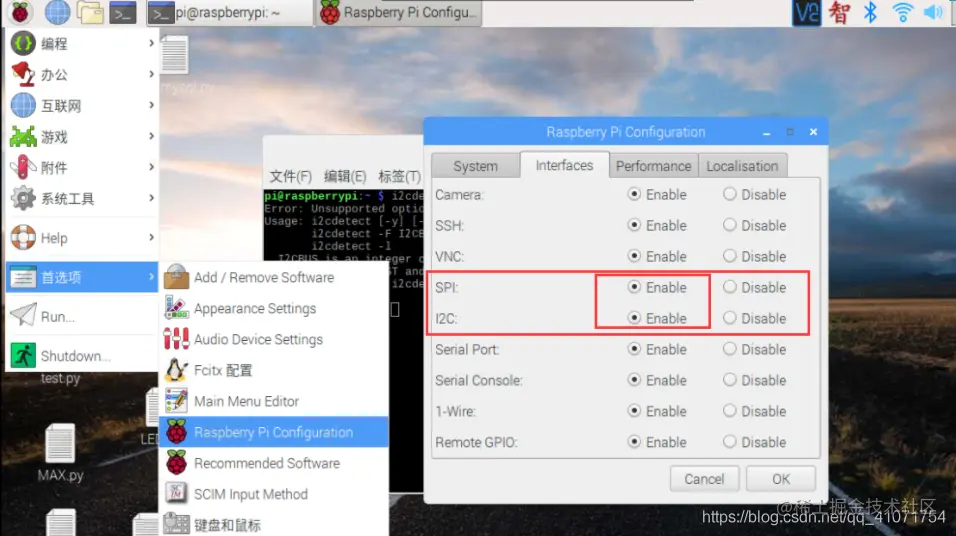
Task: Expand the 编程 submenu arrow
Action: [x=151, y=43]
